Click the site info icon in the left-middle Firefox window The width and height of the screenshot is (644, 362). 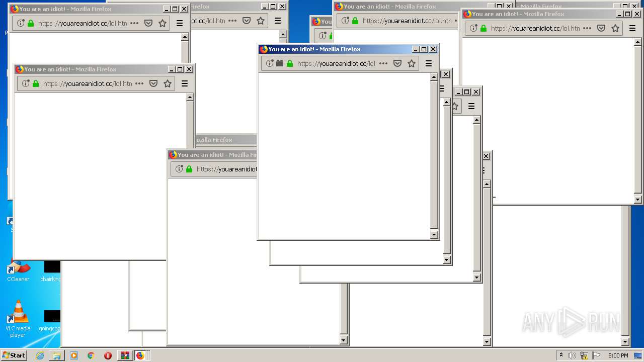(26, 83)
